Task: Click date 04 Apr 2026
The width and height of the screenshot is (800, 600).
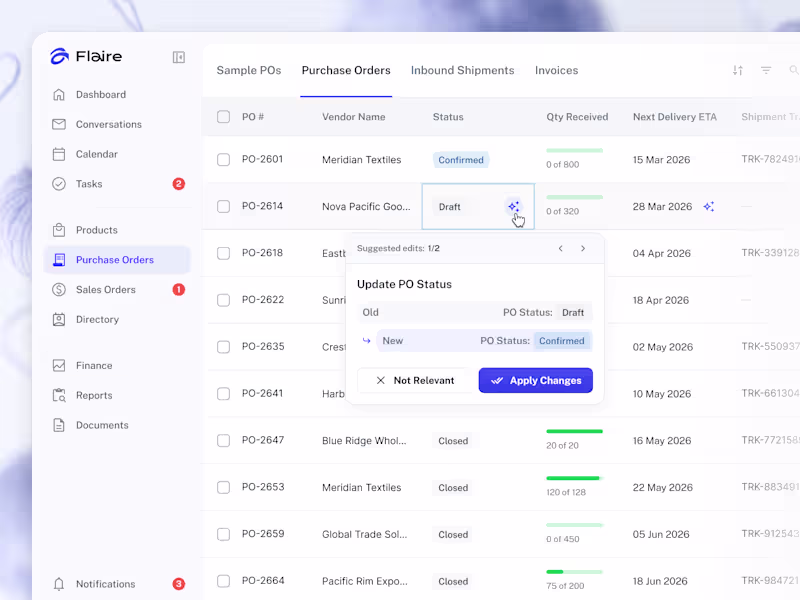Action: point(662,254)
